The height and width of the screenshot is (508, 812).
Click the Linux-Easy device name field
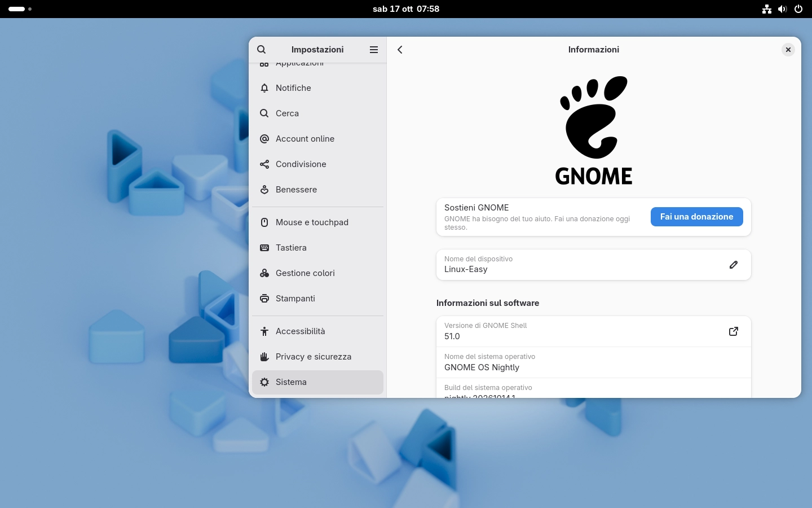point(594,265)
